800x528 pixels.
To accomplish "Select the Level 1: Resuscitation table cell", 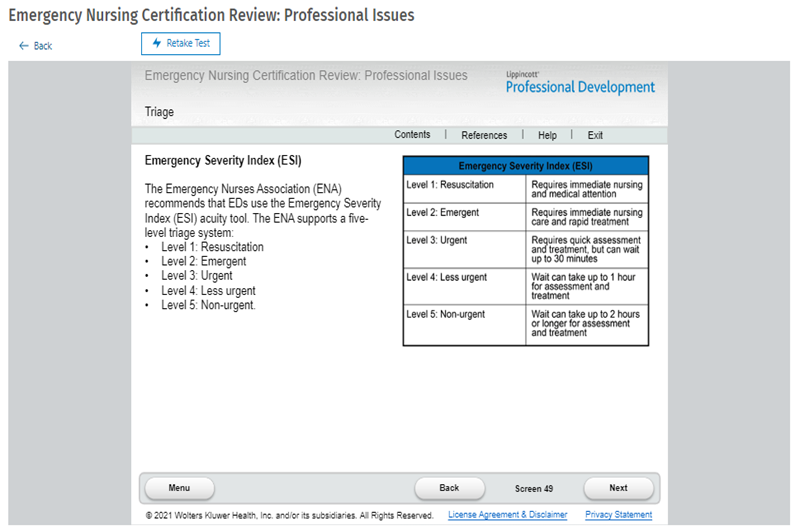I will pyautogui.click(x=464, y=190).
